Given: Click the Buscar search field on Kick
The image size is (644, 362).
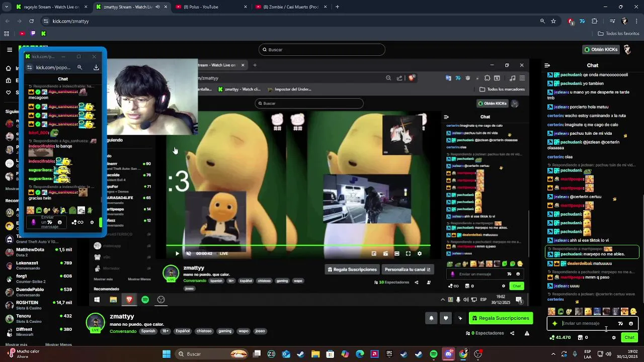Looking at the screenshot, I should [x=322, y=50].
